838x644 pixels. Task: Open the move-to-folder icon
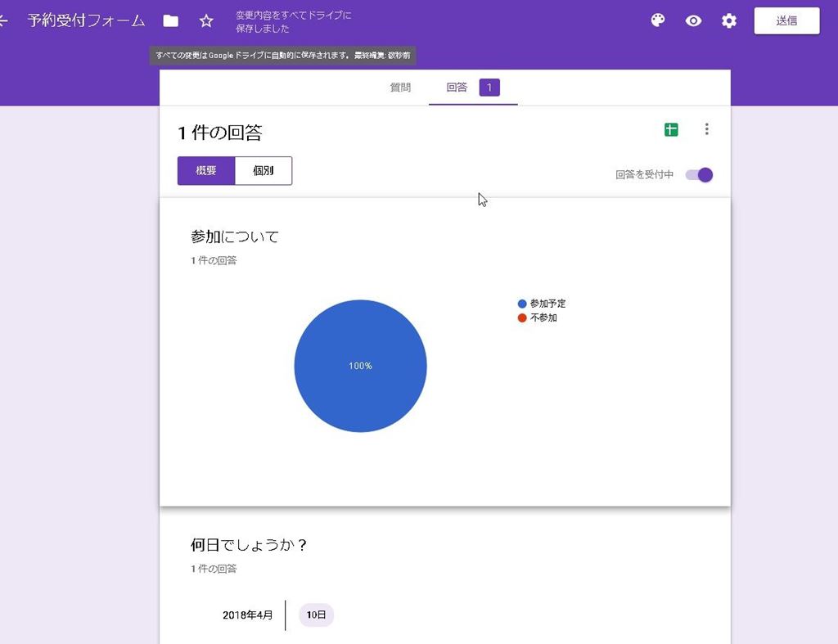[170, 21]
